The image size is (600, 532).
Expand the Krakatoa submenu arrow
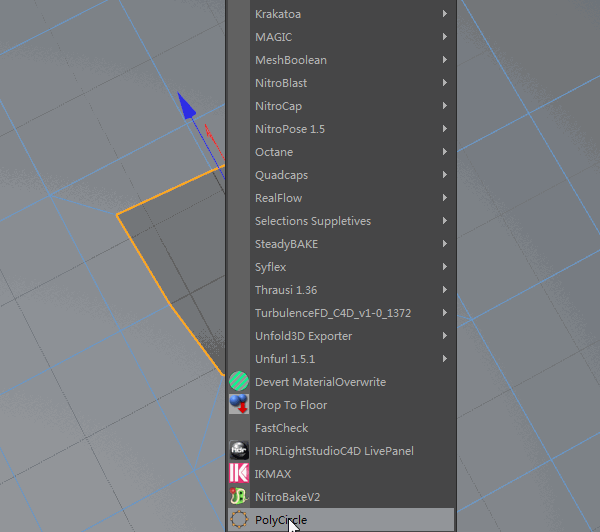coord(444,14)
